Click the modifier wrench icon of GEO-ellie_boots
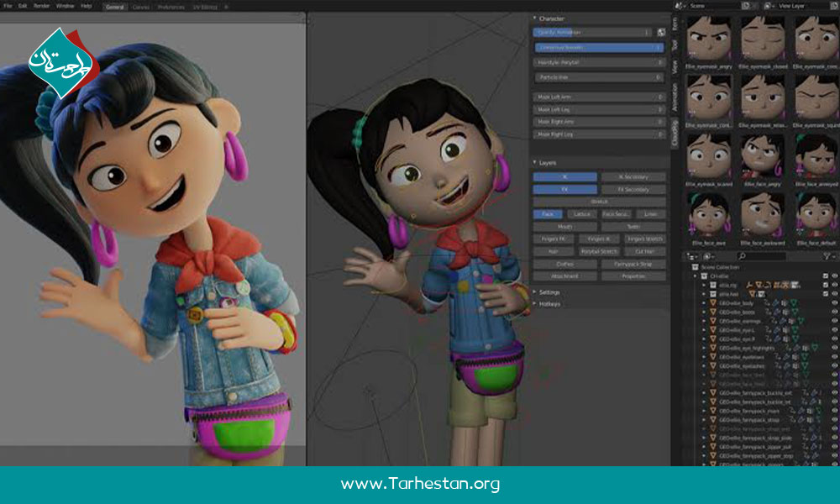 [776, 312]
